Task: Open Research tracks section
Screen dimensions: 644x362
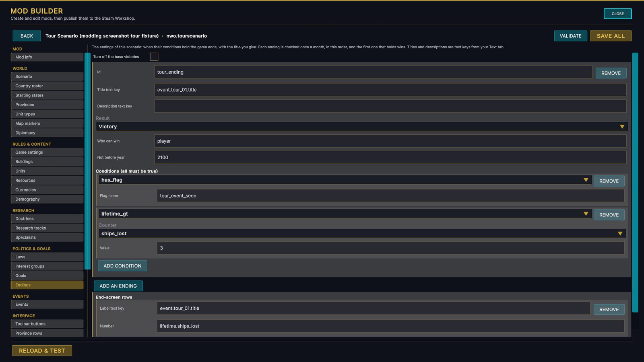Action: click(x=47, y=228)
